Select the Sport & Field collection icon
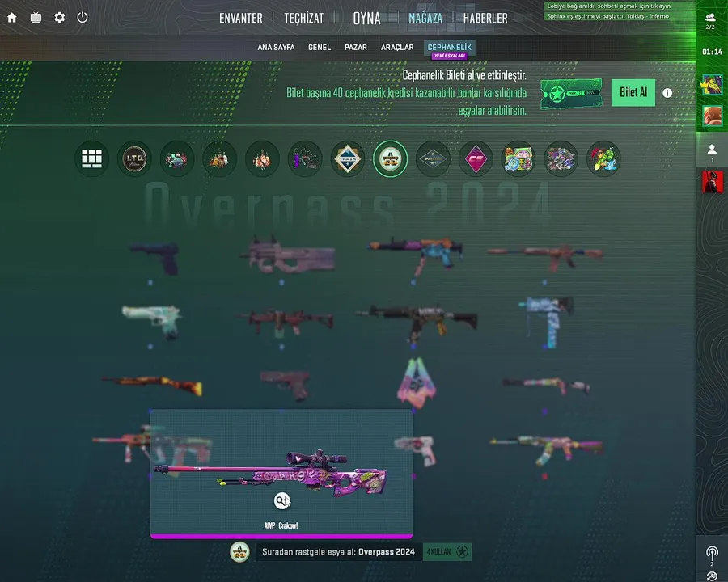 (434, 158)
